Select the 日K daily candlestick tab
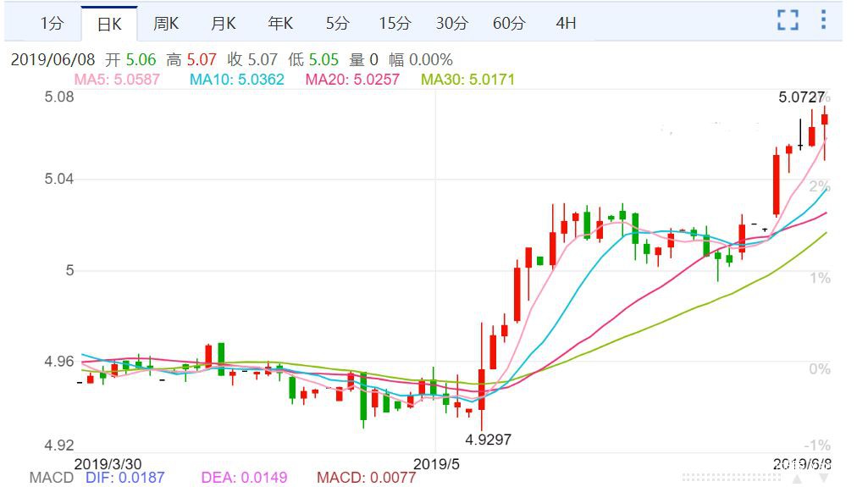This screenshot has width=868, height=487. coord(110,24)
